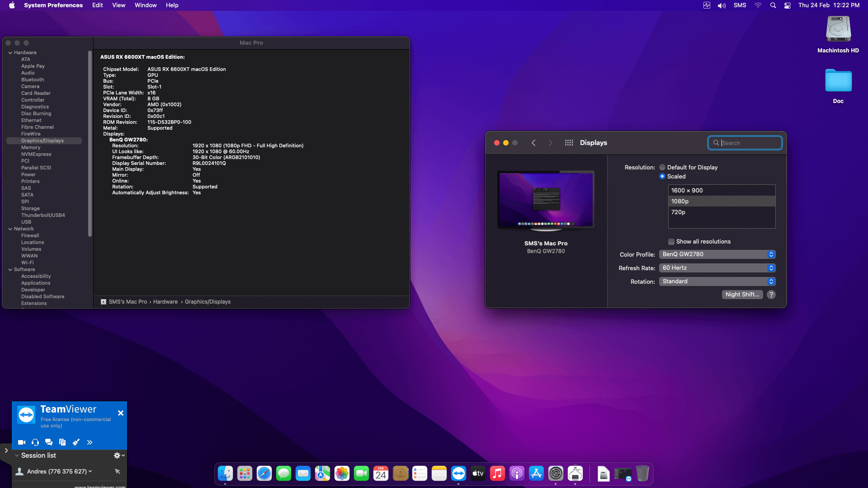Click Hardware in the path bar breadcrumb
The height and width of the screenshot is (488, 868).
(165, 302)
